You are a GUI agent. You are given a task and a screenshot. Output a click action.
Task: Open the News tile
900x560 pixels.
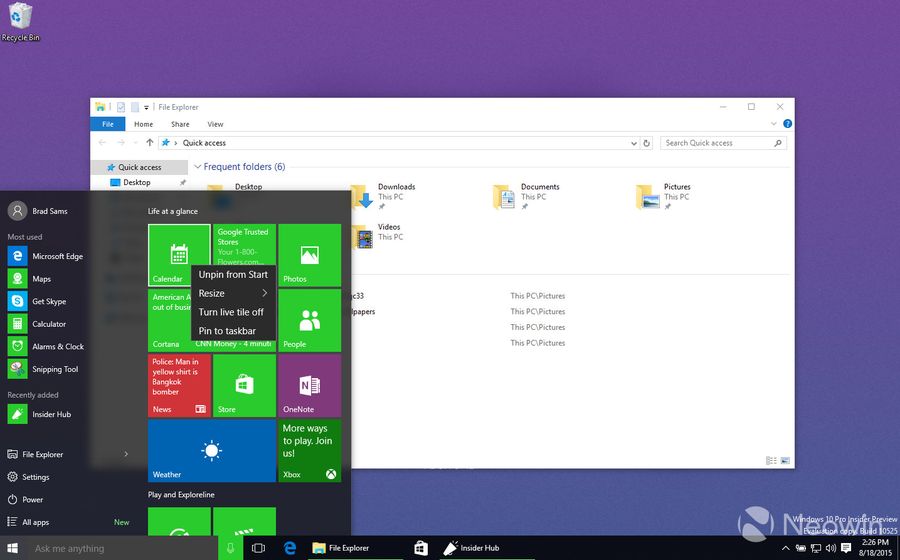(179, 386)
